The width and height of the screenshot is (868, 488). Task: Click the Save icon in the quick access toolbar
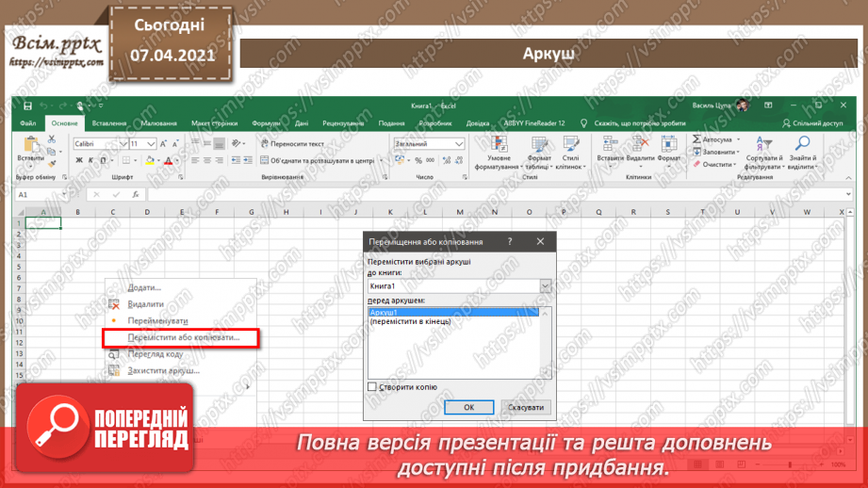pos(27,106)
